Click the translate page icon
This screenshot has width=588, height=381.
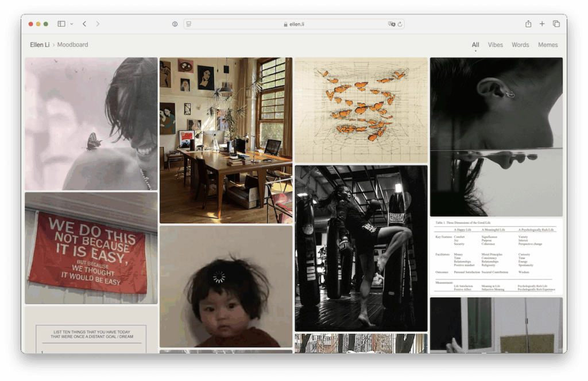(x=392, y=24)
